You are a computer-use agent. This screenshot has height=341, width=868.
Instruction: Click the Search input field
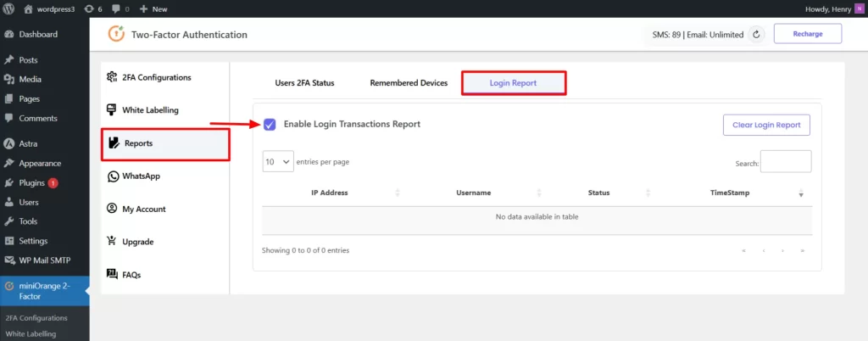(786, 162)
